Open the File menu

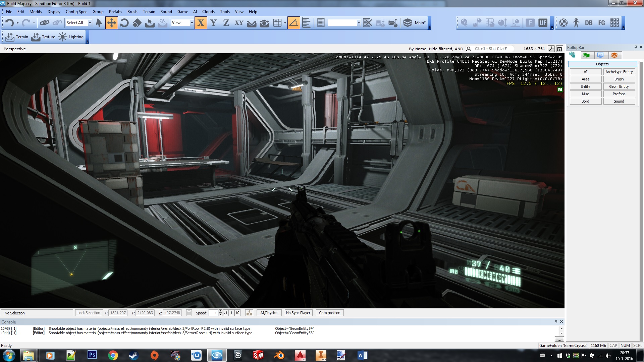[x=9, y=11]
